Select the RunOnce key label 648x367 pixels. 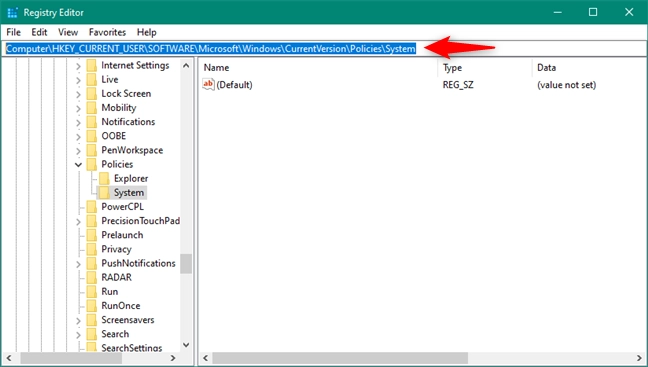tap(121, 306)
